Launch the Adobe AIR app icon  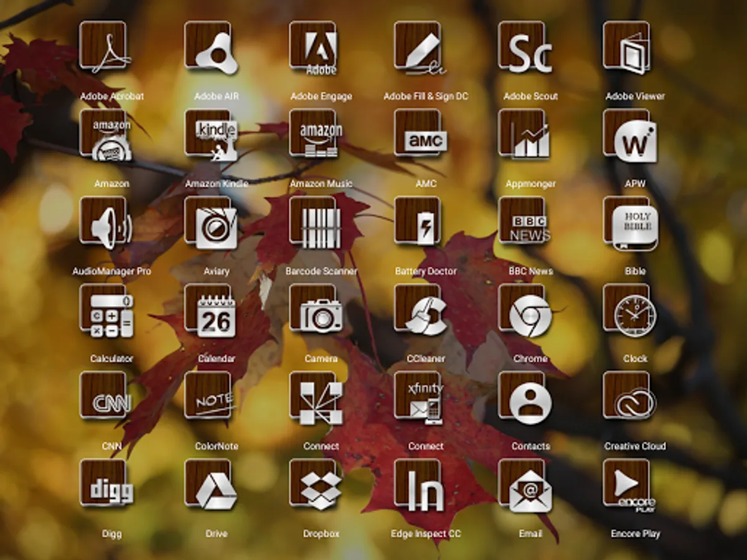click(x=210, y=47)
